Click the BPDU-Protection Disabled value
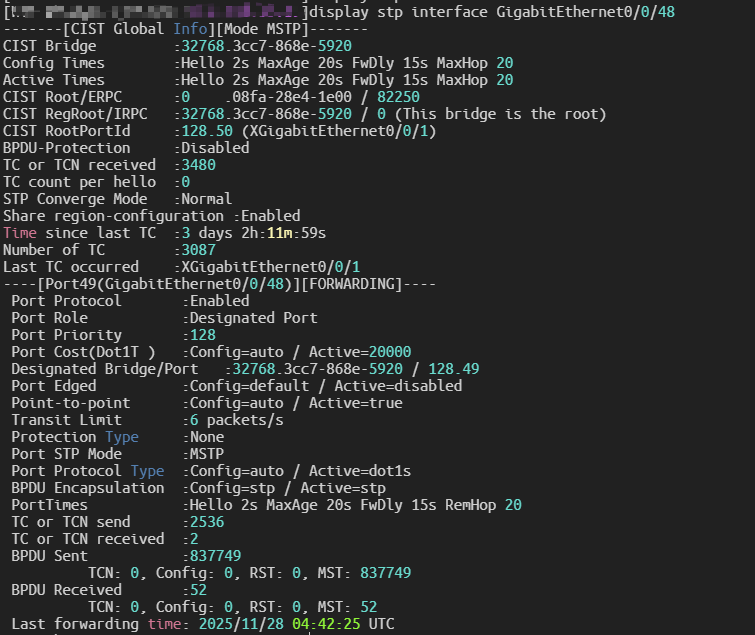Screen dimensions: 755x635 [213, 148]
